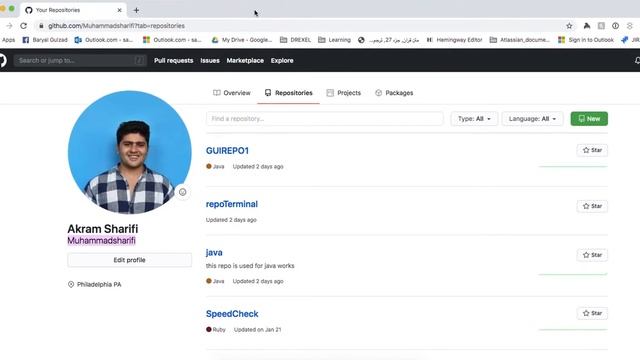Open the My Drive Google bookmark
The image size is (640, 360).
242,40
